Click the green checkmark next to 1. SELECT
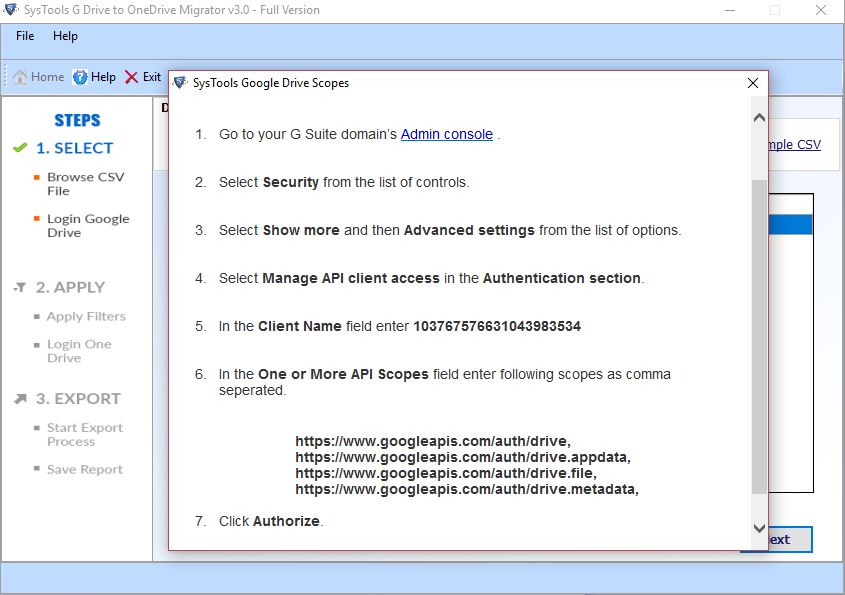Image resolution: width=845 pixels, height=595 pixels. click(20, 148)
